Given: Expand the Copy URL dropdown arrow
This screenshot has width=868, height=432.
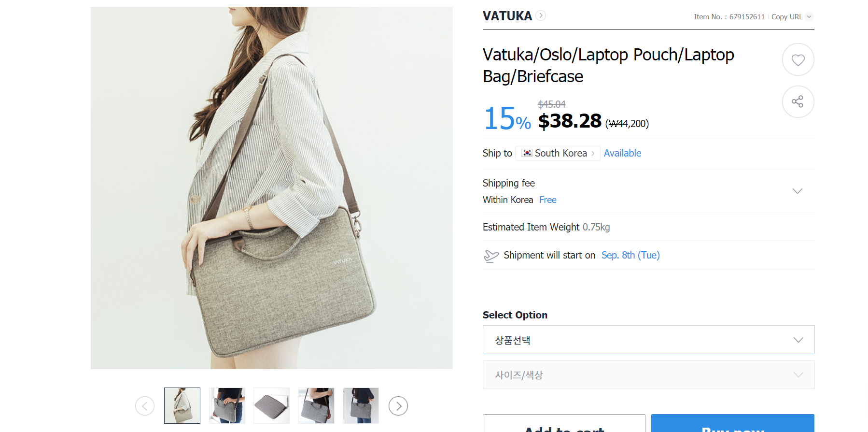Looking at the screenshot, I should [809, 17].
